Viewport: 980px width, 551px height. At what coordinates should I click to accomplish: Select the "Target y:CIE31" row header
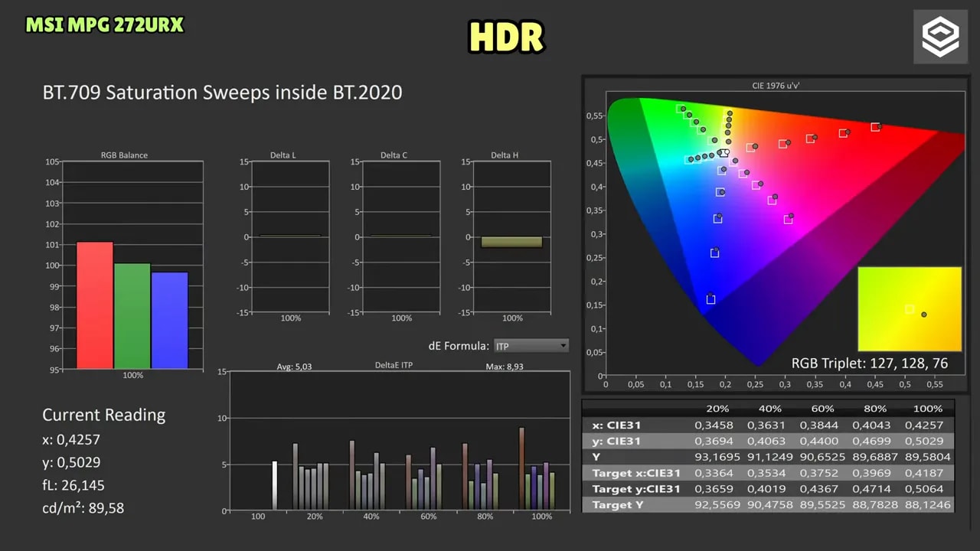[x=636, y=489]
